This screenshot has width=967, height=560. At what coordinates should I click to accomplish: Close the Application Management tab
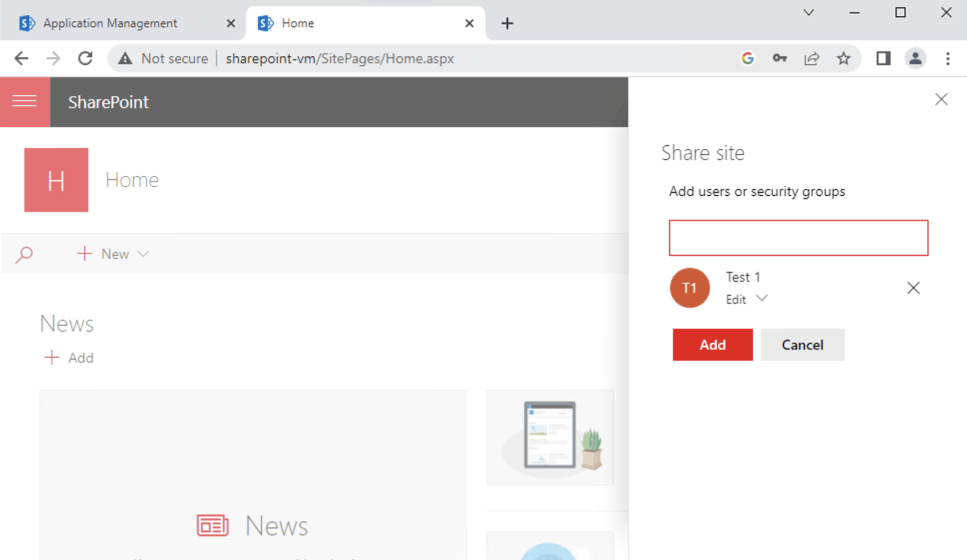(x=231, y=23)
